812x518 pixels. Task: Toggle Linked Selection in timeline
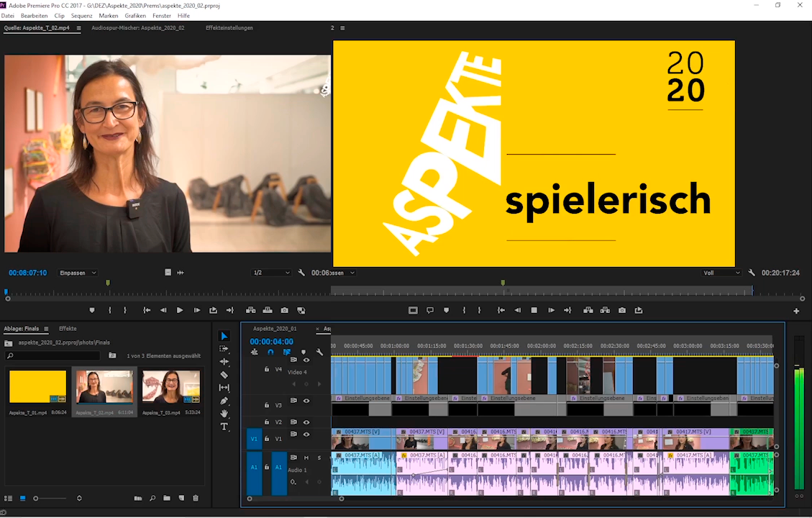pos(287,353)
